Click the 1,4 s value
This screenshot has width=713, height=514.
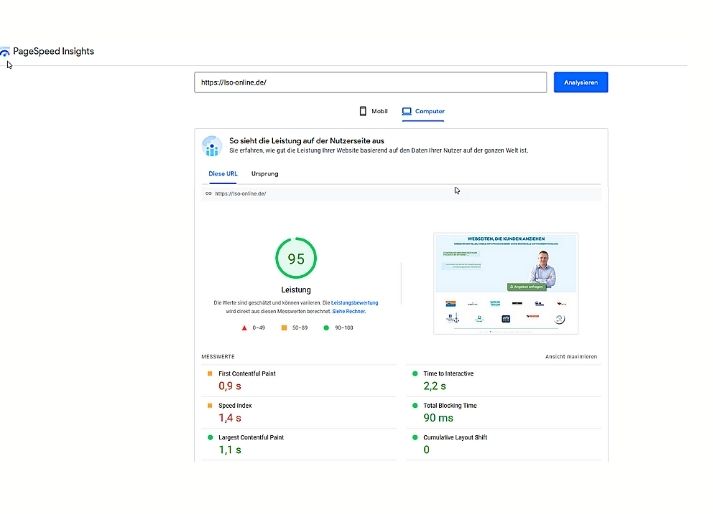point(230,418)
